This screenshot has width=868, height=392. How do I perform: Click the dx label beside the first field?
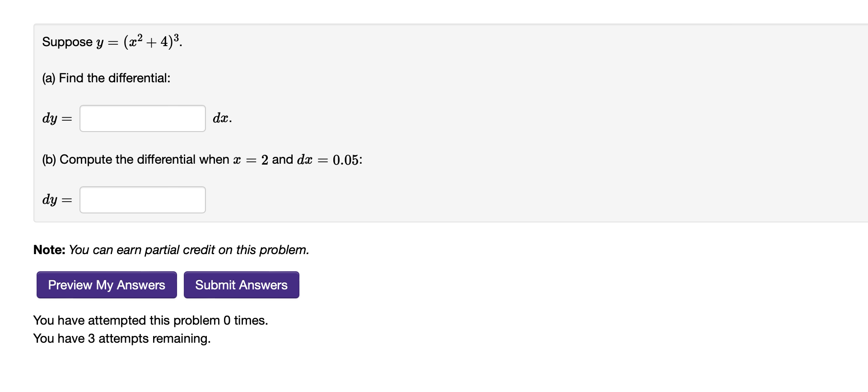click(221, 118)
